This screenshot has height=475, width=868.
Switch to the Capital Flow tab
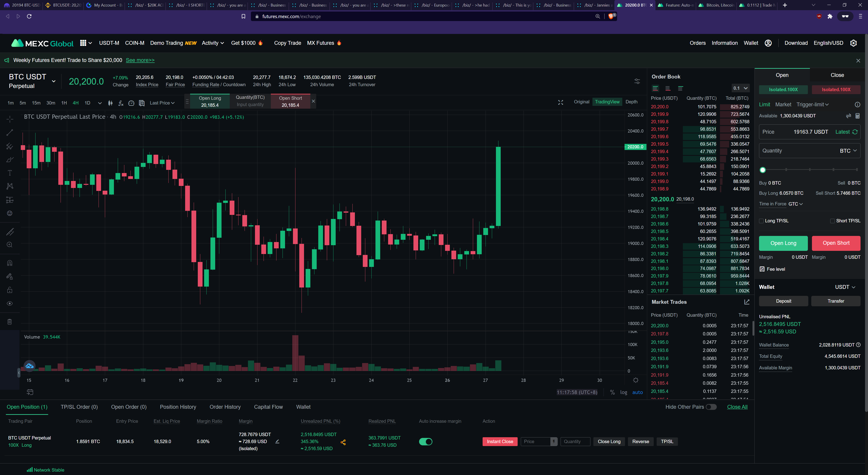268,407
